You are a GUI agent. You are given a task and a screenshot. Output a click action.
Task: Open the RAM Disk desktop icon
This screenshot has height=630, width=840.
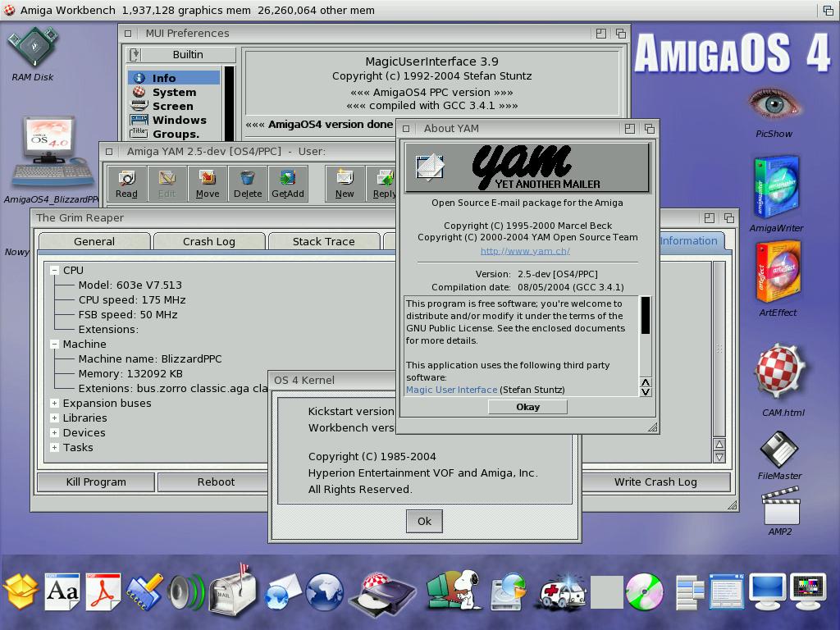[x=33, y=48]
